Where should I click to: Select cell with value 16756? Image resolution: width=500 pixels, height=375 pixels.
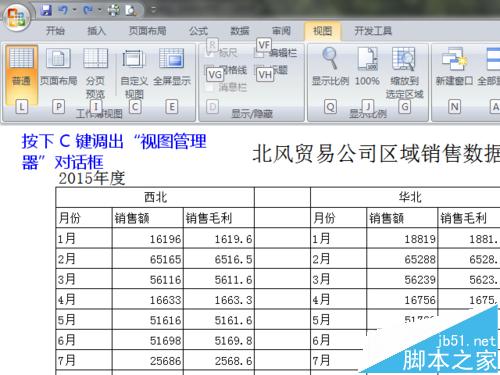click(402, 299)
